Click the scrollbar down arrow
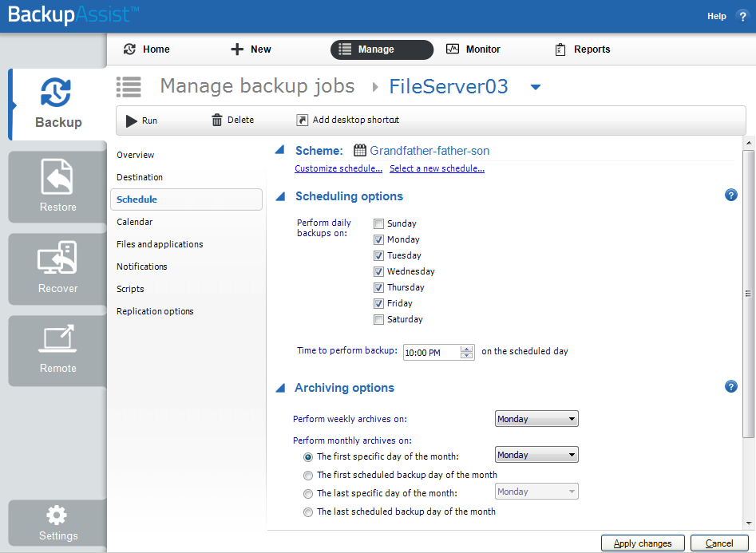This screenshot has width=756, height=553. click(x=749, y=523)
